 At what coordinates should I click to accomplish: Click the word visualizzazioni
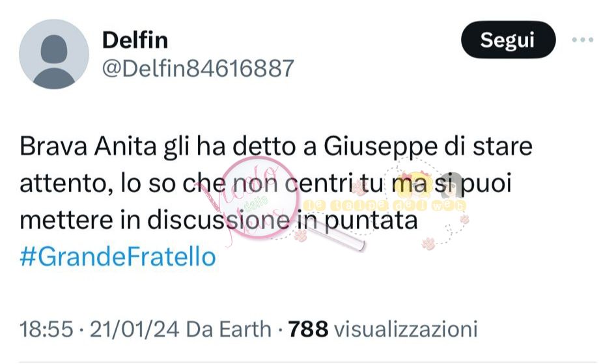(x=406, y=329)
